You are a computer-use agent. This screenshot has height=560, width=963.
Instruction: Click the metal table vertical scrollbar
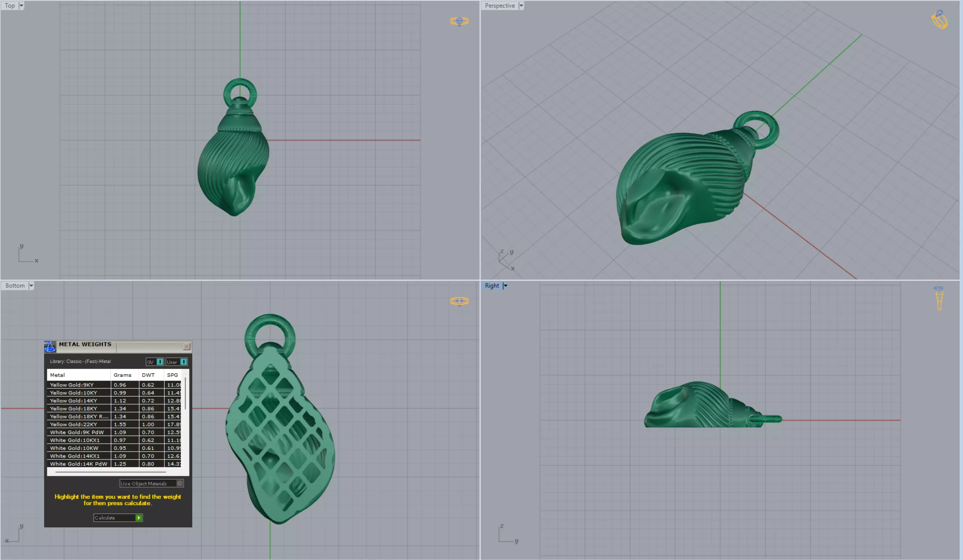(185, 394)
